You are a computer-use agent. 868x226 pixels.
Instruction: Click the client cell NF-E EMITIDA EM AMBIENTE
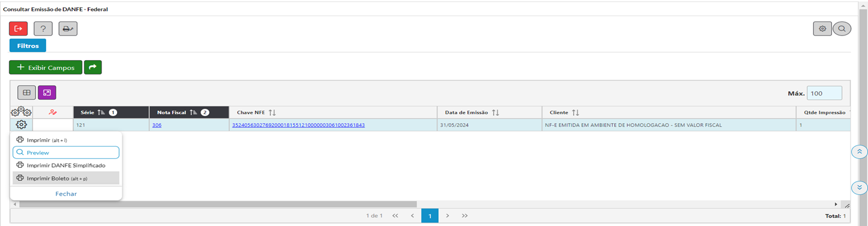point(669,125)
